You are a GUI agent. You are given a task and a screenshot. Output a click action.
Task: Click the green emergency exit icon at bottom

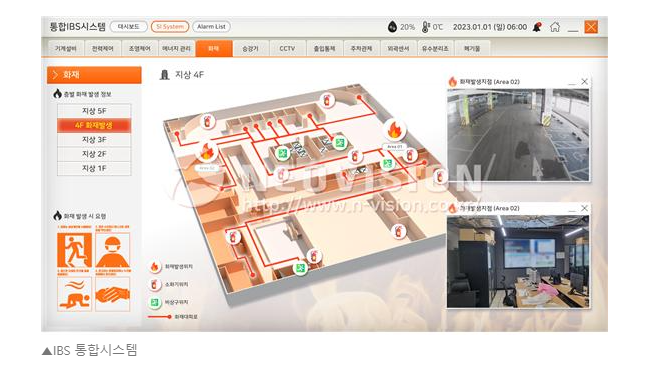point(301,268)
